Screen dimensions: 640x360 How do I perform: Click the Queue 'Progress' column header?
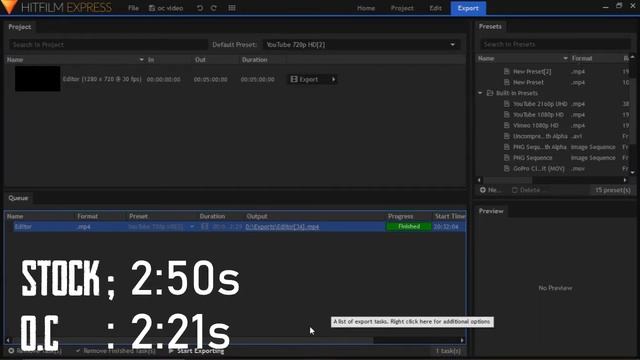pos(400,216)
